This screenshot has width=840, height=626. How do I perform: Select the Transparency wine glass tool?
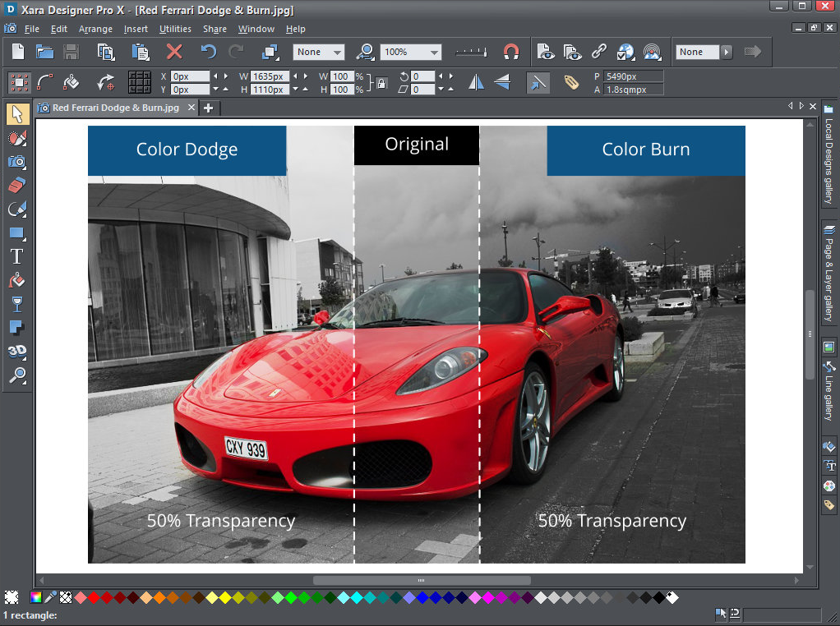coord(17,304)
